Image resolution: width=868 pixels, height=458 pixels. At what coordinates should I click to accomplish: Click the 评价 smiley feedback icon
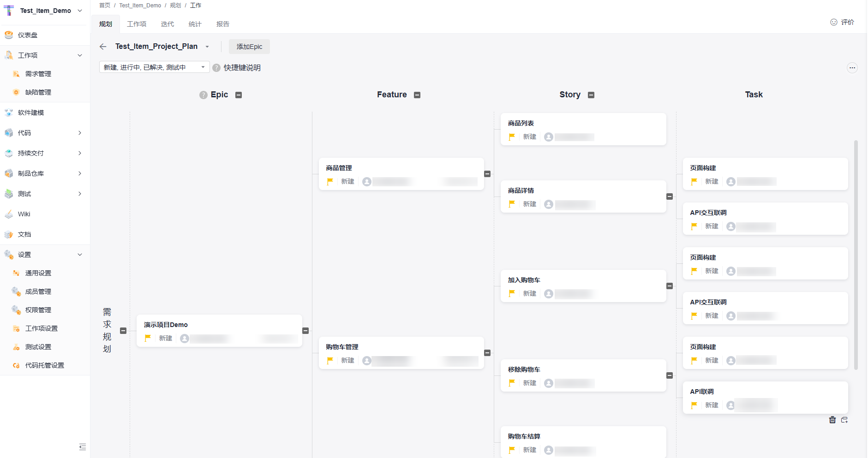coord(833,22)
